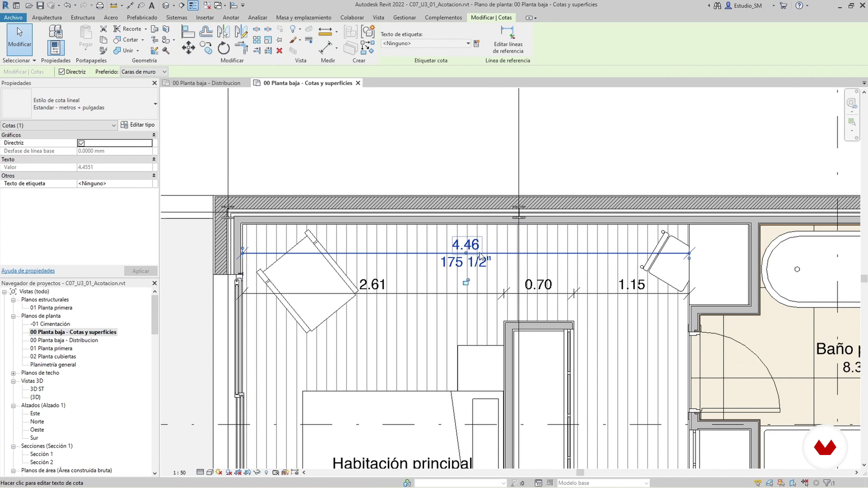Click the Demoler hammer icon
The height and width of the screenshot is (488, 868).
[x=166, y=51]
